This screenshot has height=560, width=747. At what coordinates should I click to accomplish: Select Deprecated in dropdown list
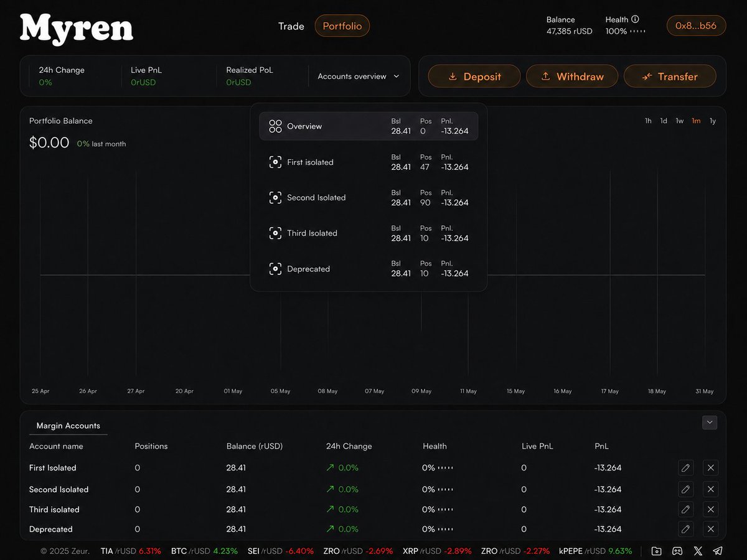(x=369, y=269)
